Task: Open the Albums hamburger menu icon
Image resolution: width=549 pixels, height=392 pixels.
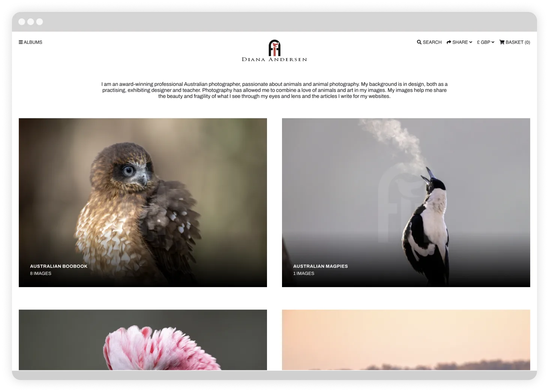Action: (x=21, y=42)
